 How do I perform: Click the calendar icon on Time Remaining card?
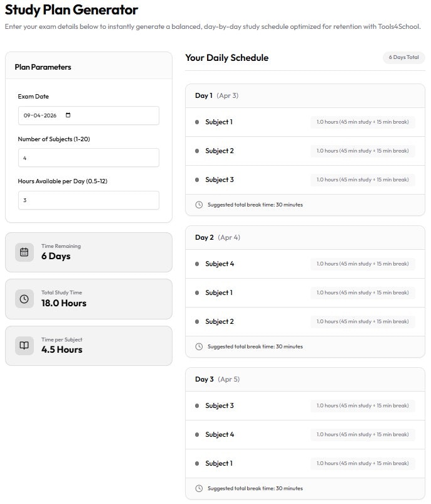tap(23, 252)
